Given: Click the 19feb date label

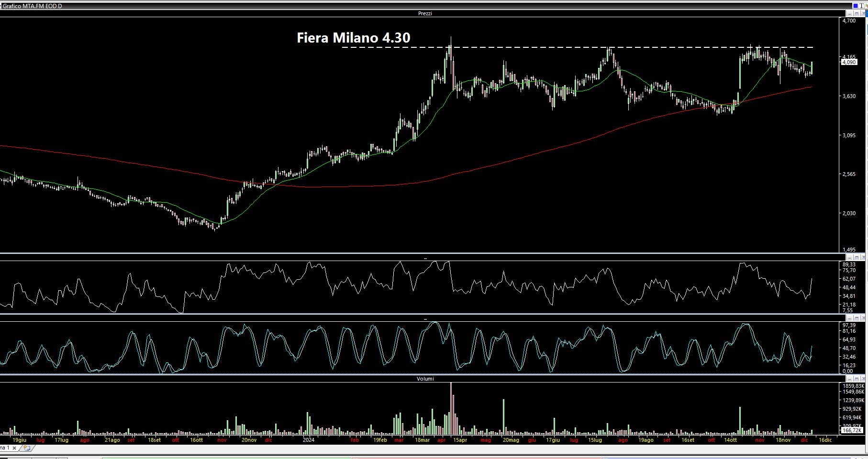Looking at the screenshot, I should coord(380,440).
